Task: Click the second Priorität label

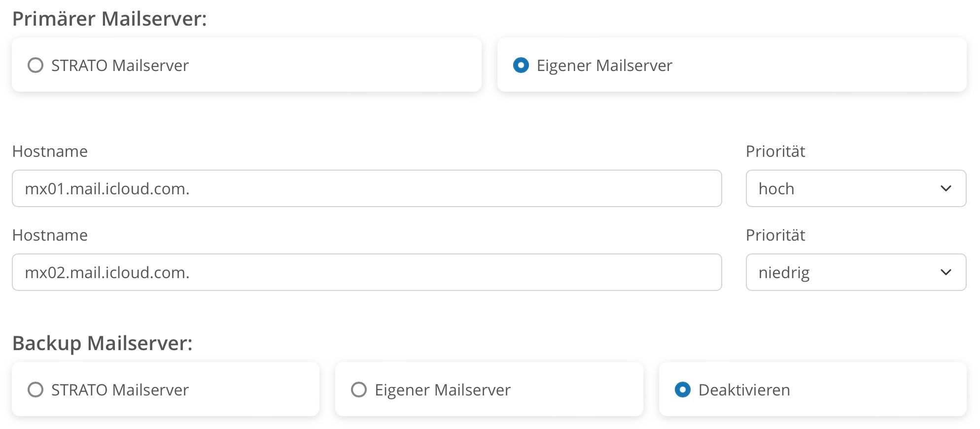Action: (x=775, y=235)
